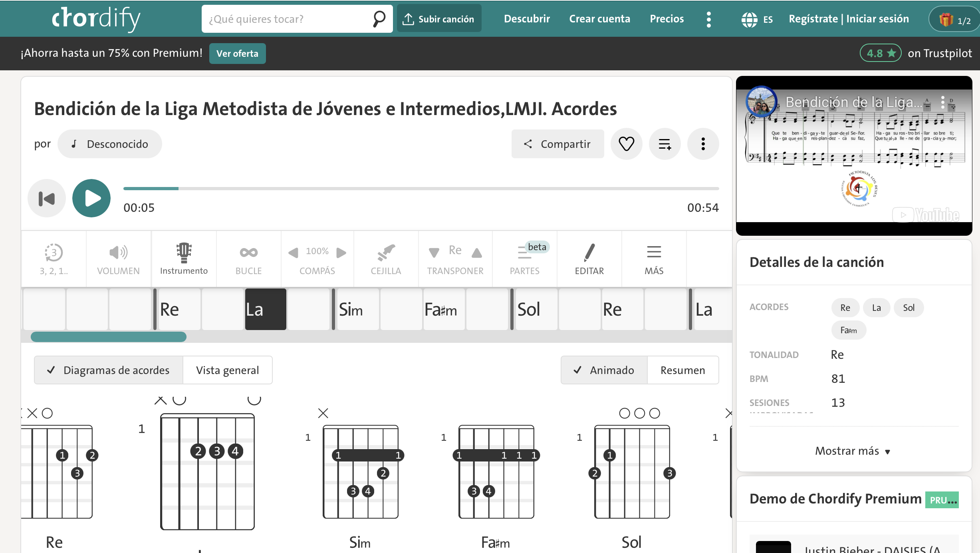Click the skip to start button
980x553 pixels.
coord(47,198)
